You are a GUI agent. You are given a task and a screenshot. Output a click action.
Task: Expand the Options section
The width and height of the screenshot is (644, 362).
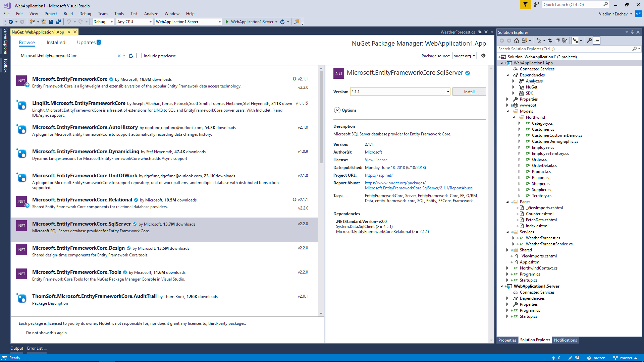coord(337,110)
